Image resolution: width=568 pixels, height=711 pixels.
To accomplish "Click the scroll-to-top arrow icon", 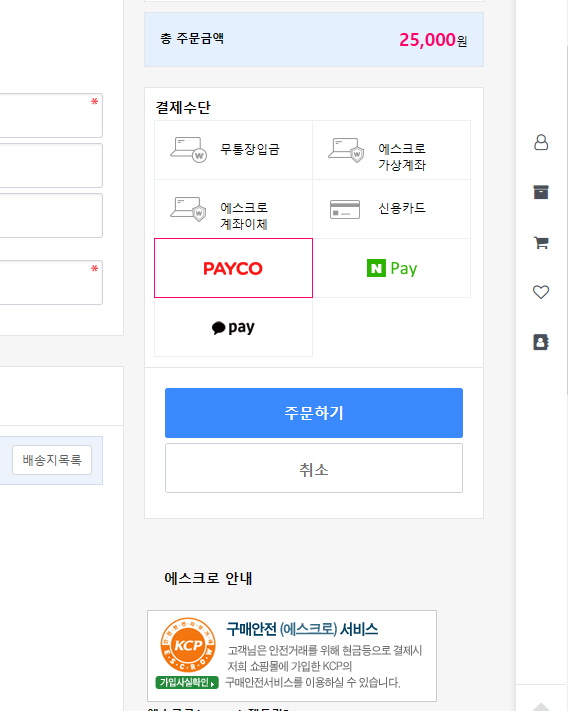I will pos(541,706).
